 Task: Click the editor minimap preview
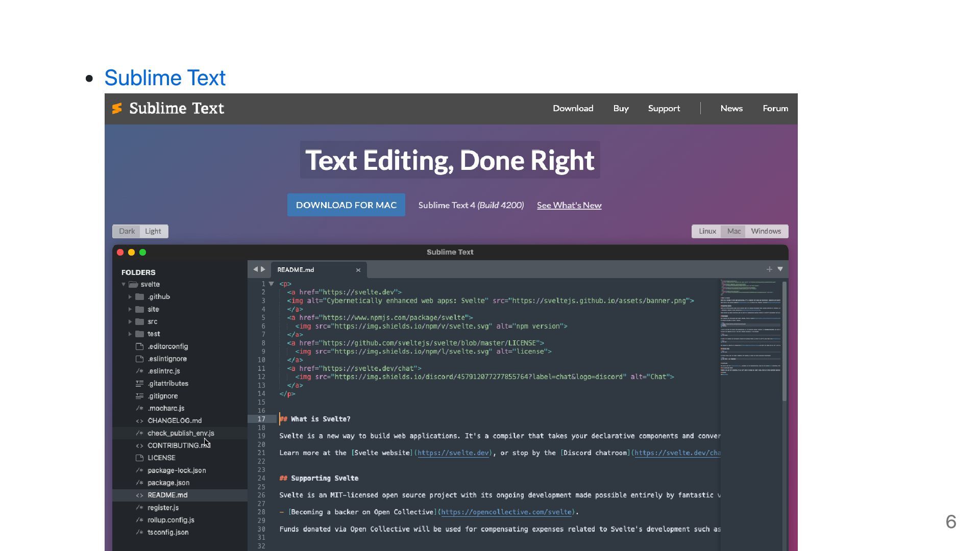[x=750, y=327]
